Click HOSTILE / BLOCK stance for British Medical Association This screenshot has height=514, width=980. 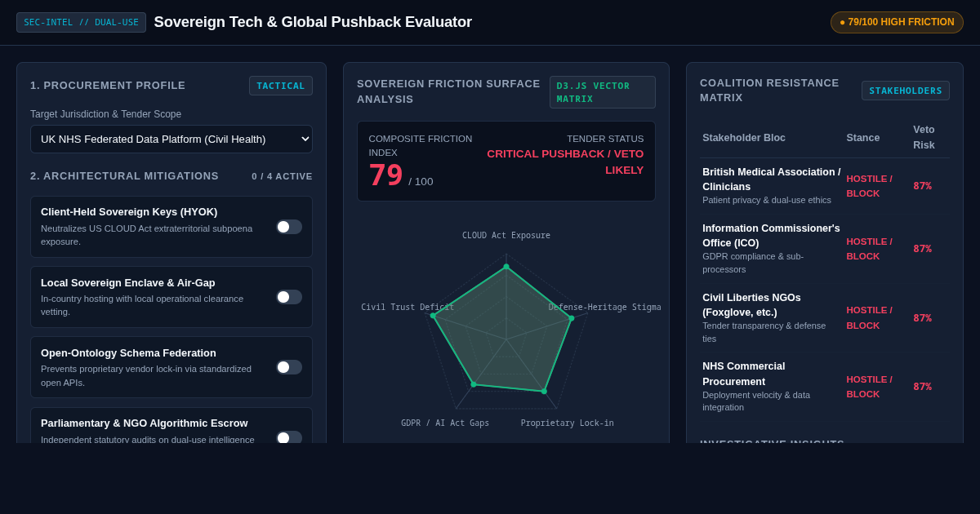869,186
